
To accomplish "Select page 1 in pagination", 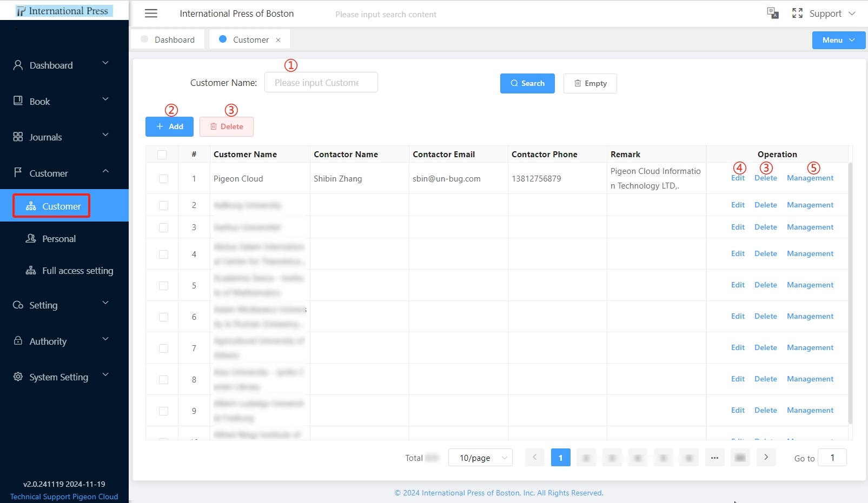I will click(561, 458).
